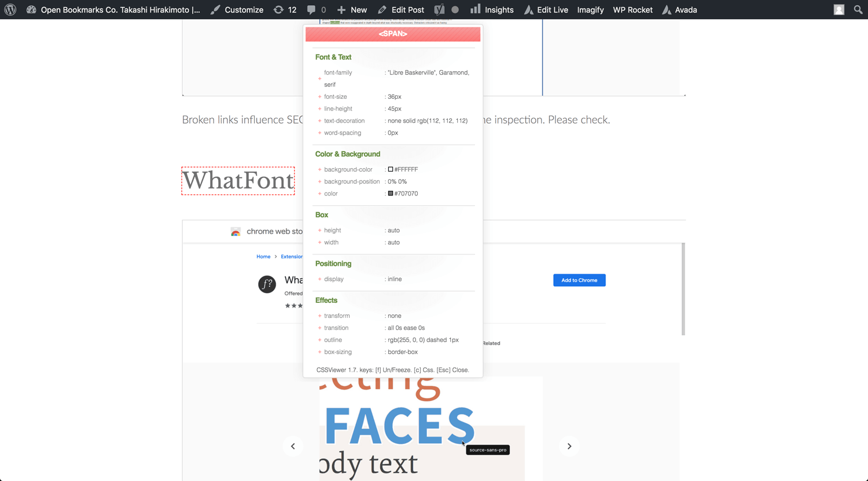This screenshot has height=481, width=868.
Task: Click the Color & Background section heading
Action: [348, 154]
